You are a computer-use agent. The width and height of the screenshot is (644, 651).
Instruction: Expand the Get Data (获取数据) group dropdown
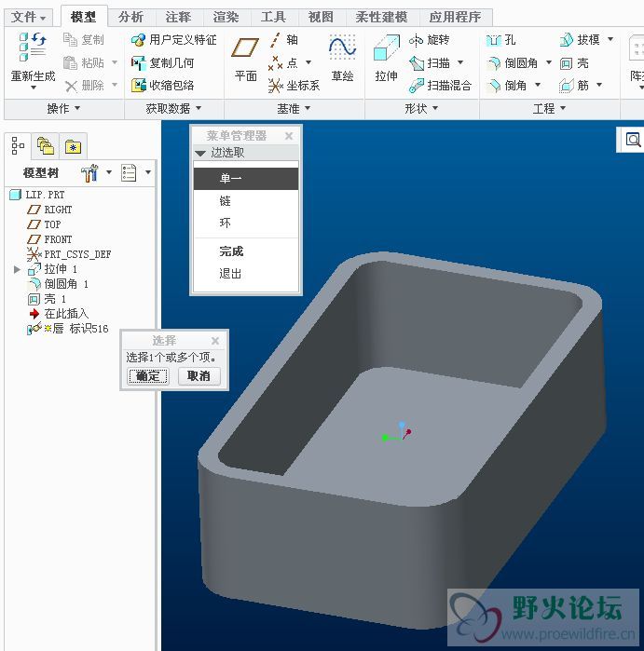pyautogui.click(x=173, y=108)
